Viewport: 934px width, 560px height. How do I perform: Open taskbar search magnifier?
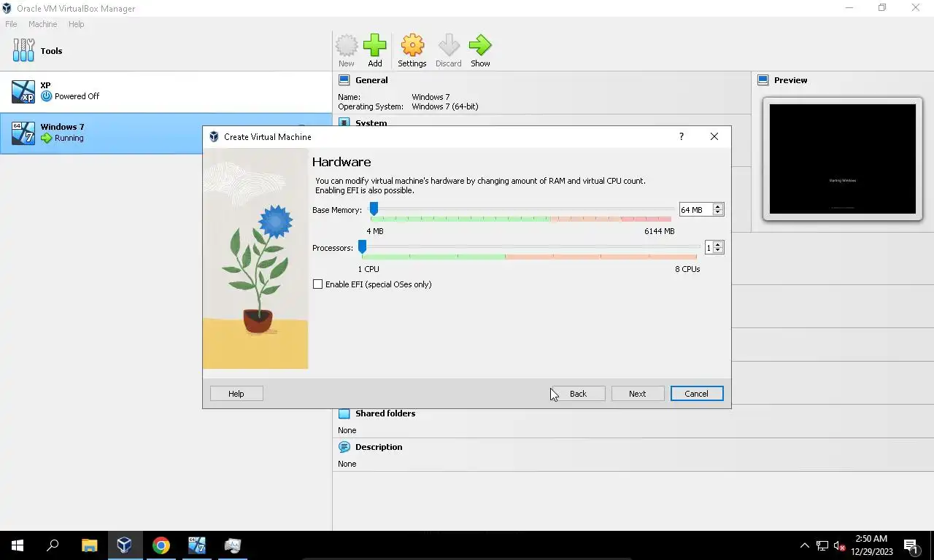(53, 545)
